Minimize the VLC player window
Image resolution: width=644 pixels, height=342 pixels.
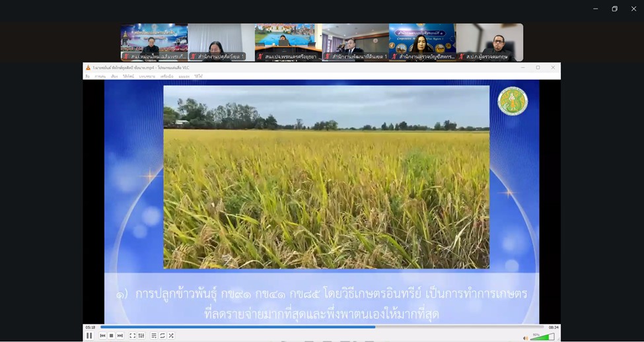pyautogui.click(x=523, y=67)
